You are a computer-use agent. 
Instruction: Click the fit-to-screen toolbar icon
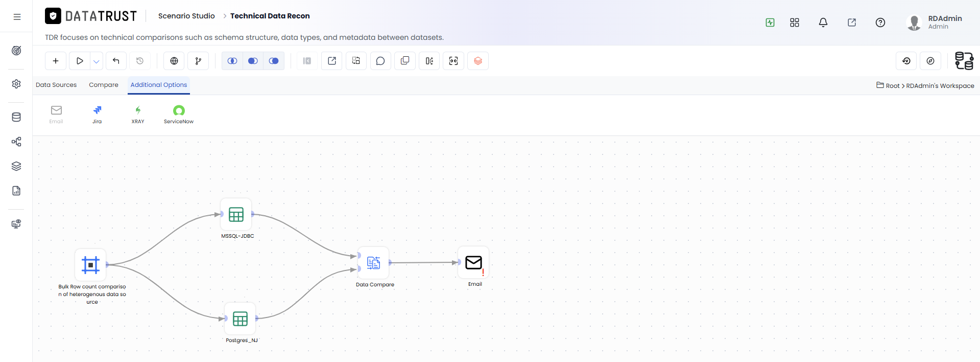(x=453, y=61)
